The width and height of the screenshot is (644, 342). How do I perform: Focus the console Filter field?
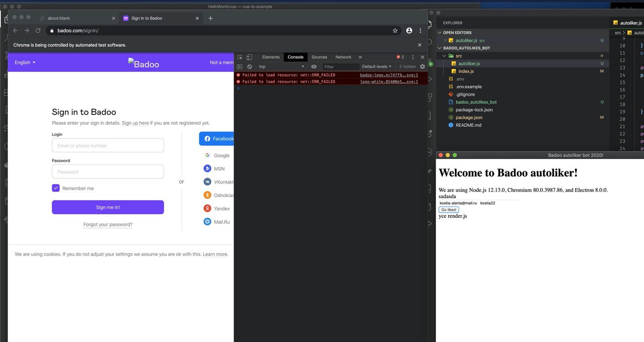(x=340, y=66)
